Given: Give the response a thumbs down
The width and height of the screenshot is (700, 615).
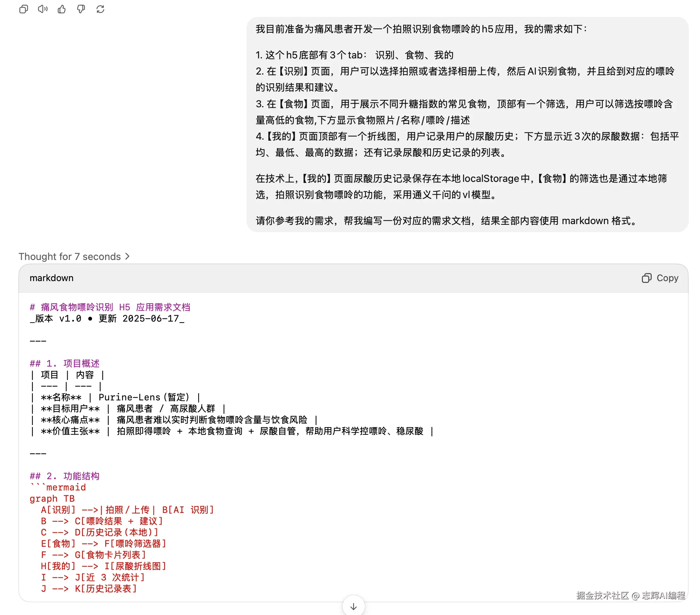Looking at the screenshot, I should [x=81, y=9].
